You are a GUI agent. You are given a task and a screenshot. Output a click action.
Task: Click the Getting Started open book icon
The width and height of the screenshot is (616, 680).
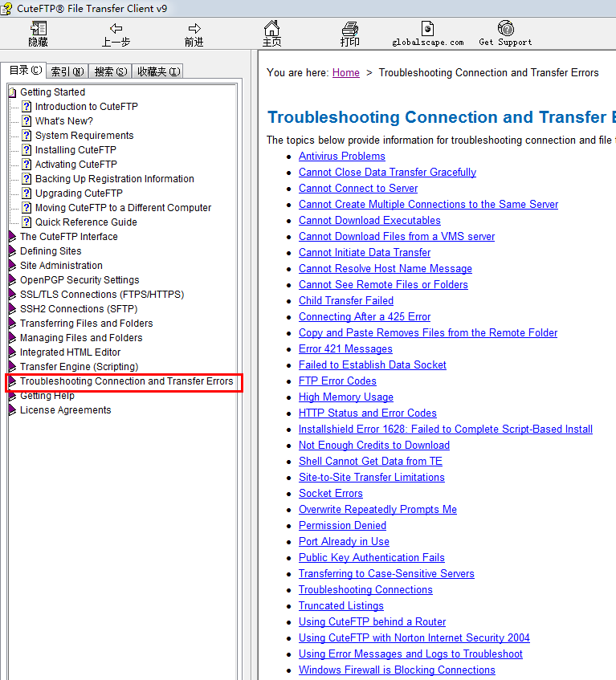pos(13,92)
